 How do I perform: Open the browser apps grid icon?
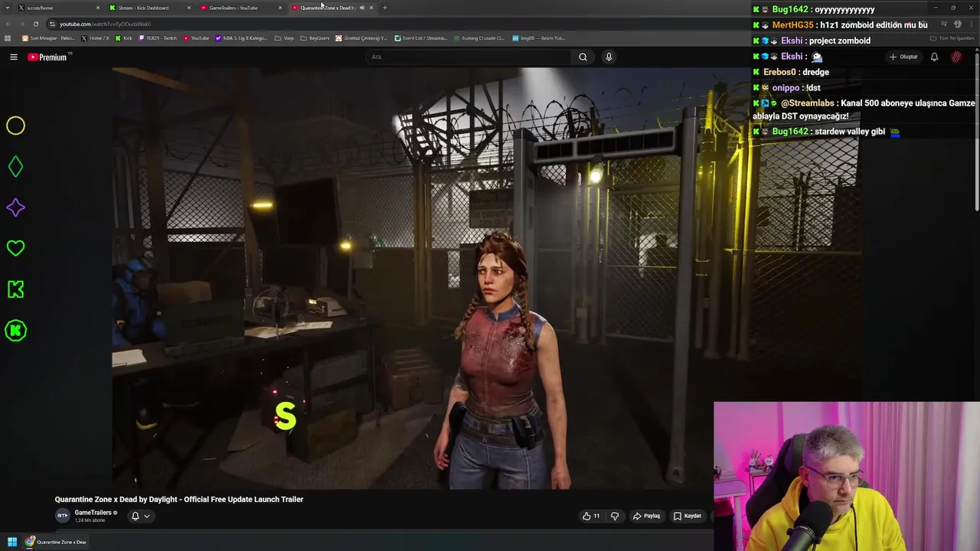click(8, 37)
